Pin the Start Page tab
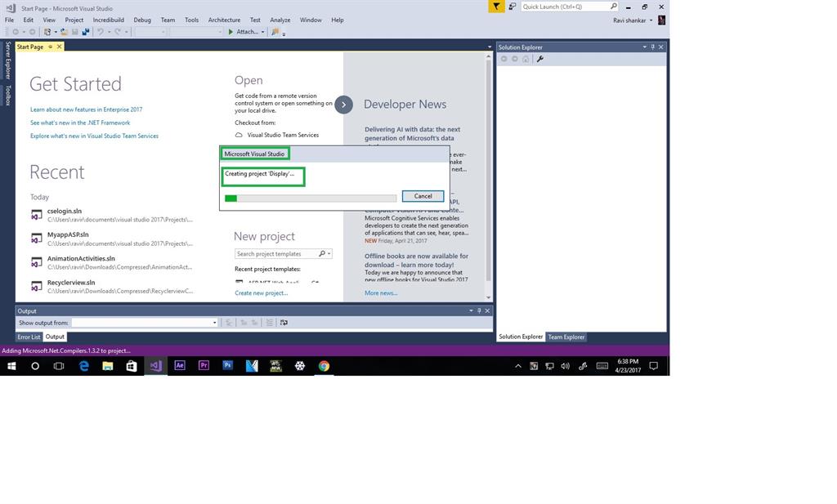The image size is (837, 504). click(51, 47)
